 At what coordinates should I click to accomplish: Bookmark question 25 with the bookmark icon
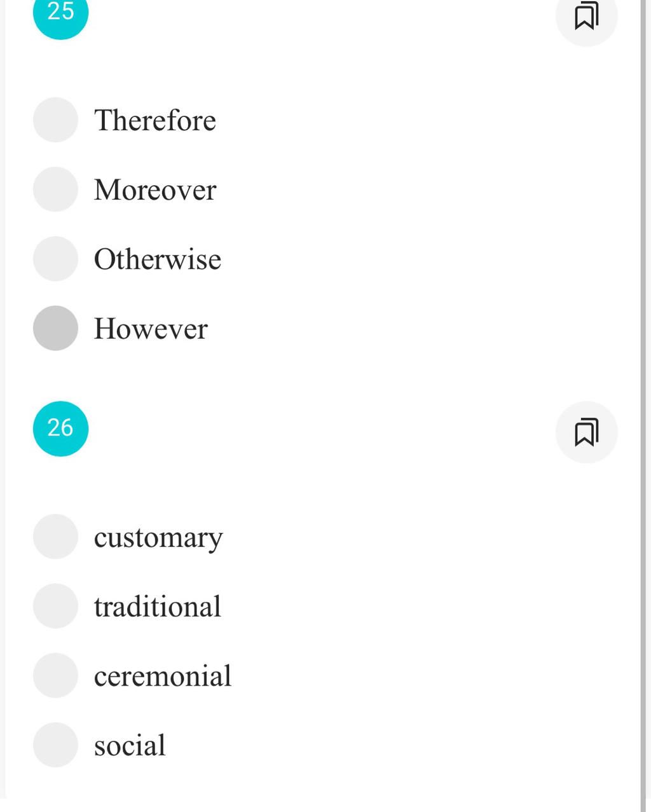tap(586, 15)
